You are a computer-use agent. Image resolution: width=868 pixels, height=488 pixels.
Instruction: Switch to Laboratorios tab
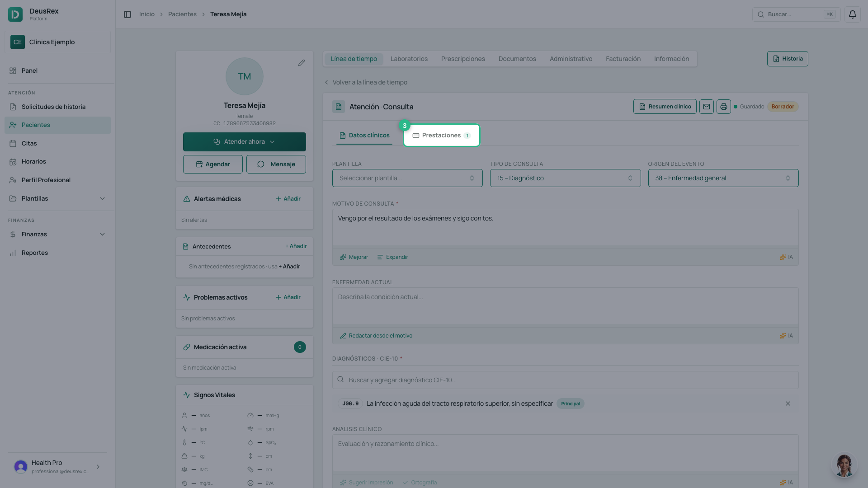point(409,59)
